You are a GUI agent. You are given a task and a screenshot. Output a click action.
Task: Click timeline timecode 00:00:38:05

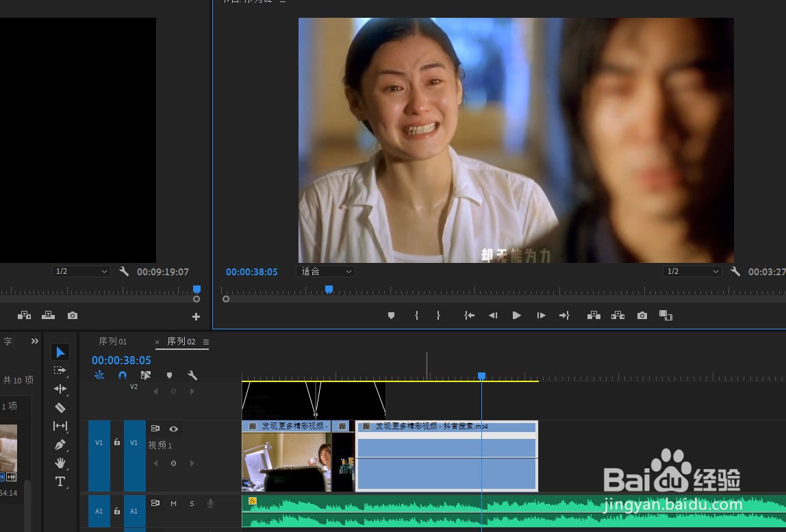pos(121,360)
